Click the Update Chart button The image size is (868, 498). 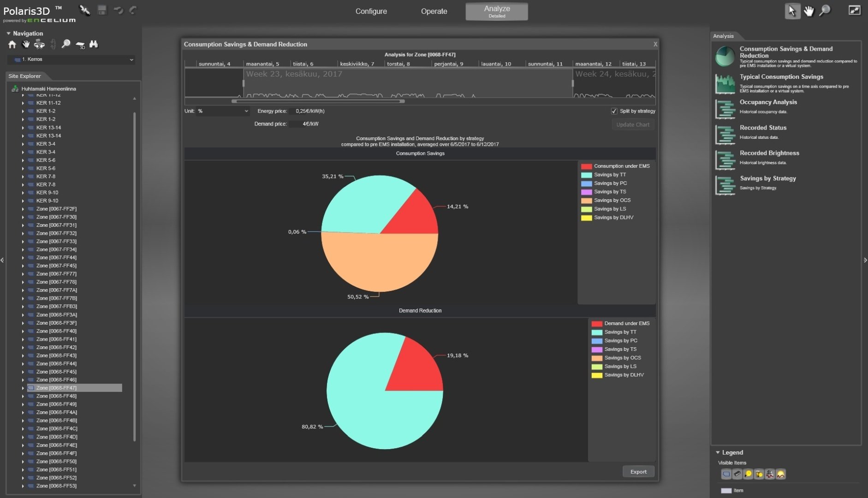[633, 125]
